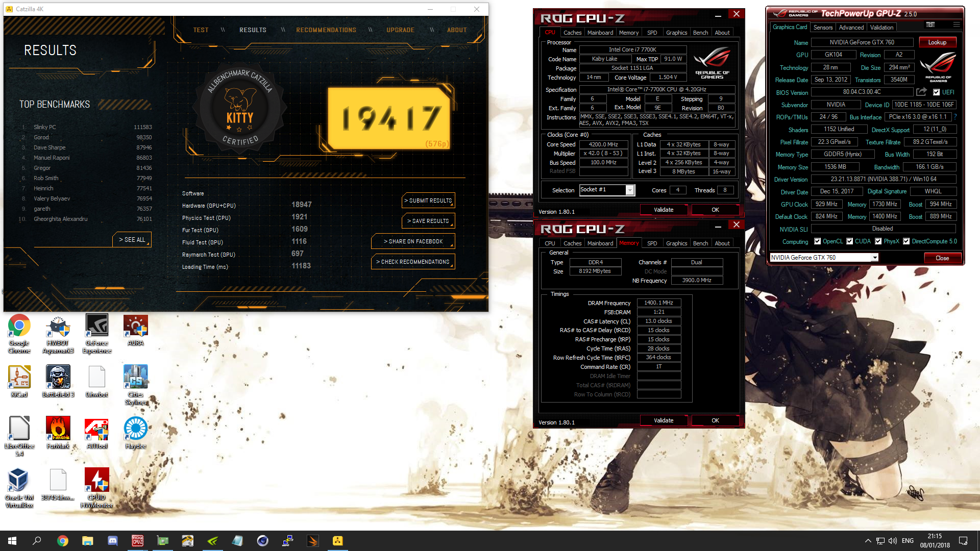Switch to the Mainboard tab in top CPU-Z

[600, 33]
